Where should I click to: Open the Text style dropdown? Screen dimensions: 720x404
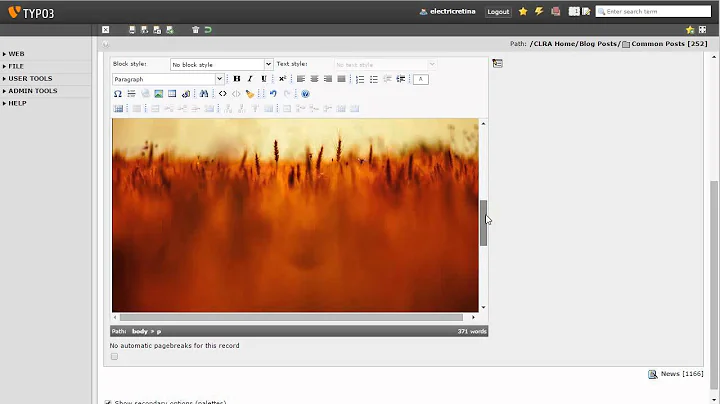[386, 64]
